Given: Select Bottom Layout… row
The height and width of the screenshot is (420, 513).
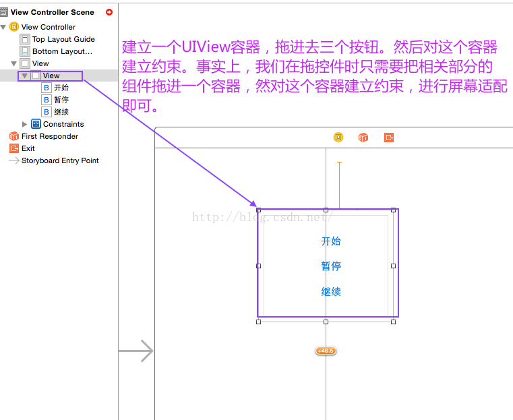Looking at the screenshot, I should coord(62,51).
